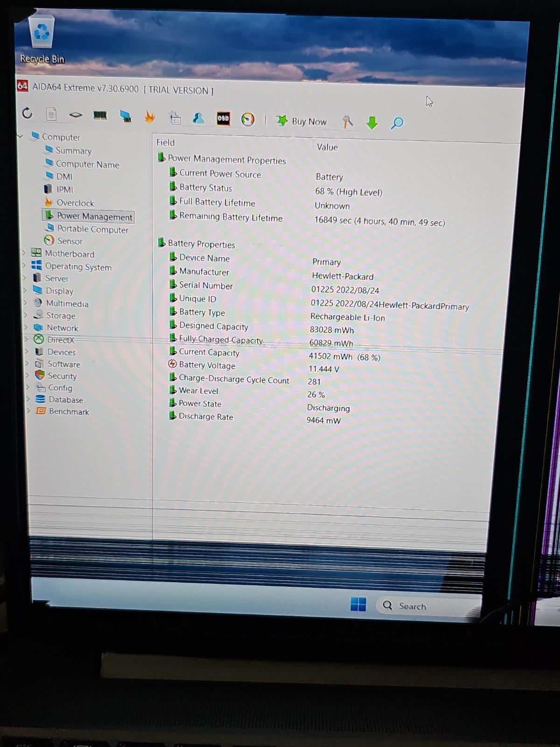Open the Report page icon in toolbar
This screenshot has height=747, width=560.
point(51,114)
